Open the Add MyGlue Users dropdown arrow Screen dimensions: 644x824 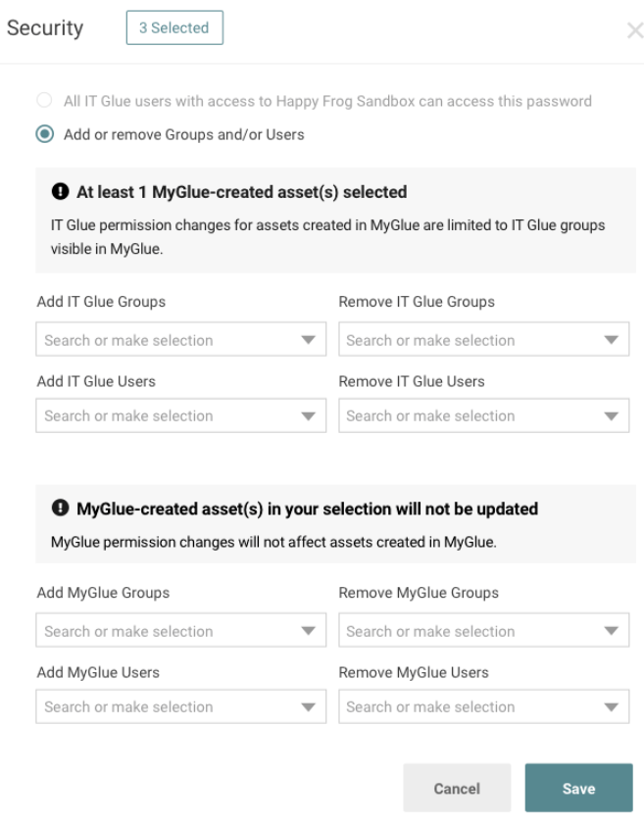coord(308,707)
